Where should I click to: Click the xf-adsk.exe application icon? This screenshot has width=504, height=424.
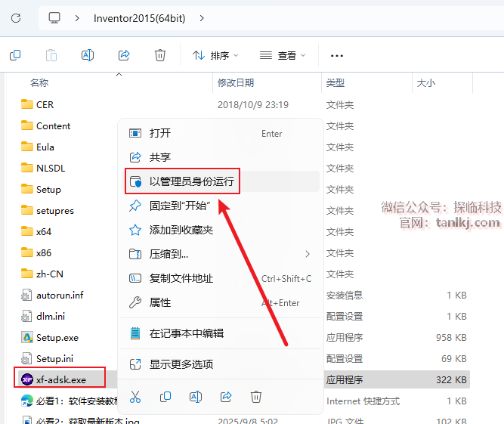pos(27,379)
